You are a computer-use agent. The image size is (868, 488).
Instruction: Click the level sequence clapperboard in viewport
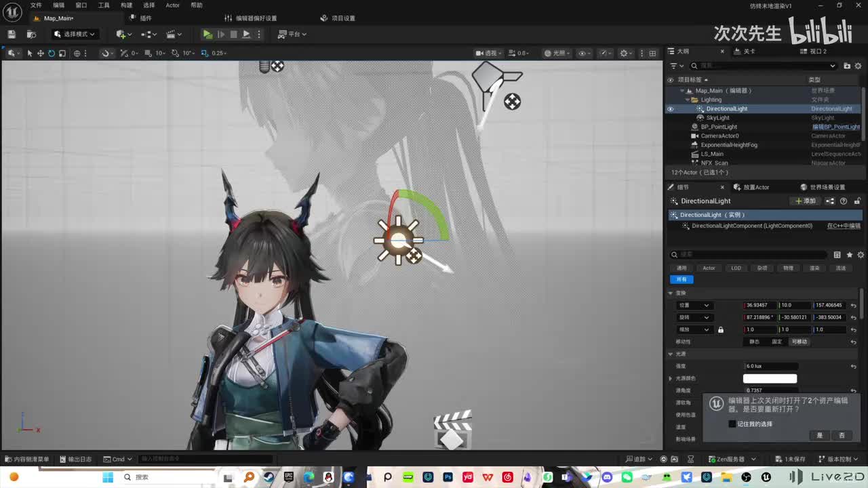click(x=452, y=430)
